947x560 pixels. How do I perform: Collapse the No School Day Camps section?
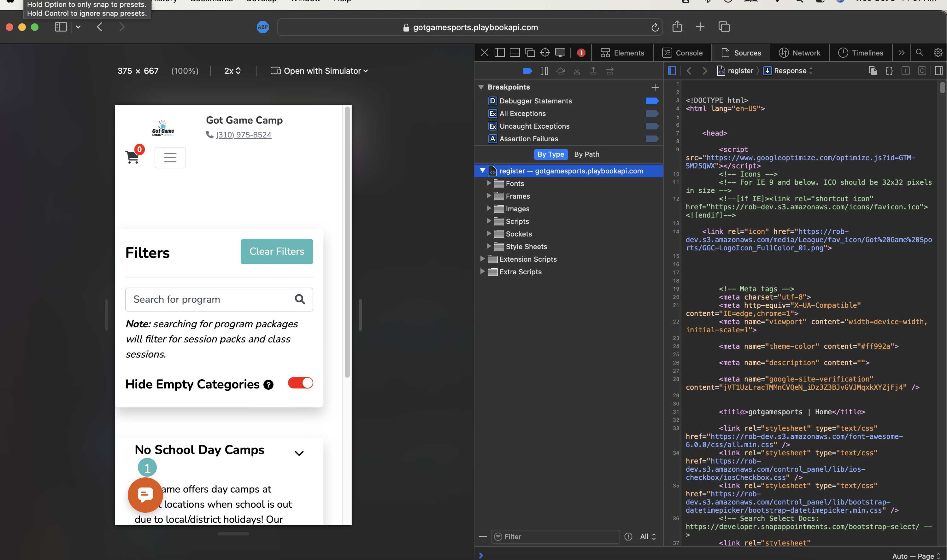[299, 453]
